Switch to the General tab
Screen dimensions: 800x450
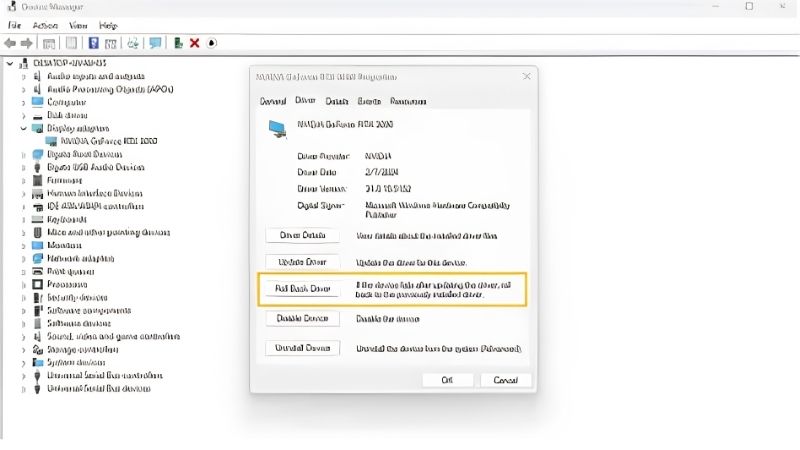(273, 101)
